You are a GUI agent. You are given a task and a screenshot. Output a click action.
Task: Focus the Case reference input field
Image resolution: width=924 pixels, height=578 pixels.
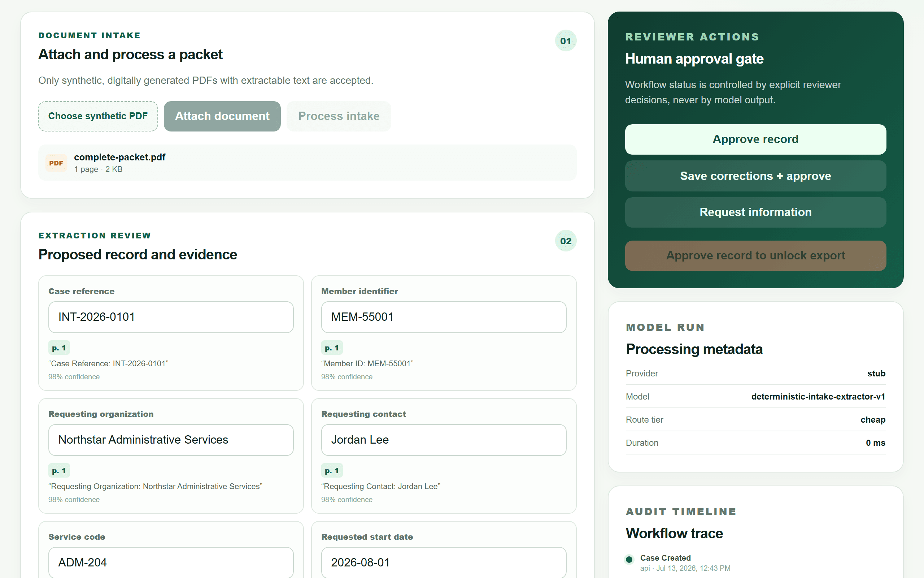pyautogui.click(x=171, y=317)
